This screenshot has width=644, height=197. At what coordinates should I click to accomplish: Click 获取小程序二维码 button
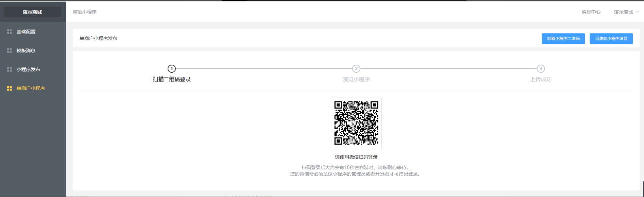pos(563,39)
